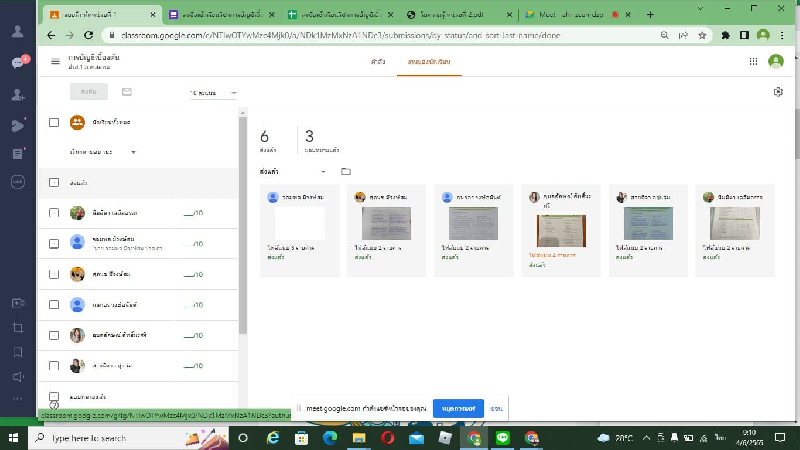800x450 pixels.
Task: Click the email students envelope icon
Action: click(x=127, y=92)
